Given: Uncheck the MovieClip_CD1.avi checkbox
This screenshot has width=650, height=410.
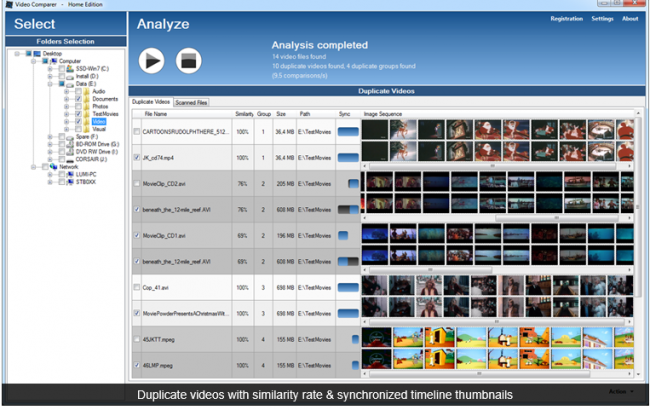Looking at the screenshot, I should pyautogui.click(x=137, y=235).
